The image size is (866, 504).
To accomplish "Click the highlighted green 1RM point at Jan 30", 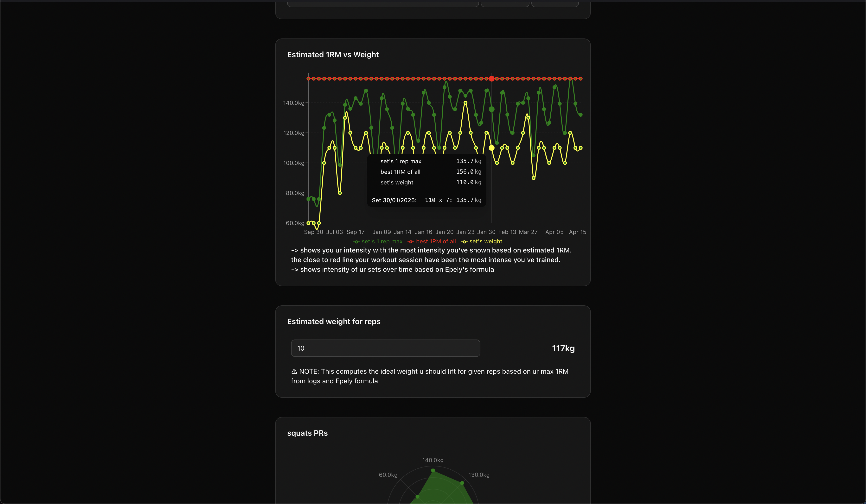I will (x=492, y=109).
